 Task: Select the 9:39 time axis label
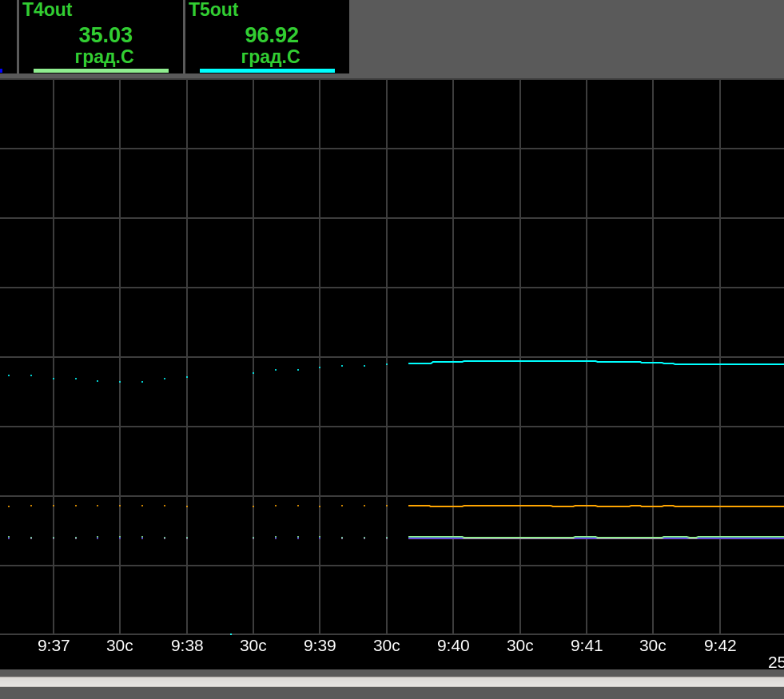(x=320, y=645)
